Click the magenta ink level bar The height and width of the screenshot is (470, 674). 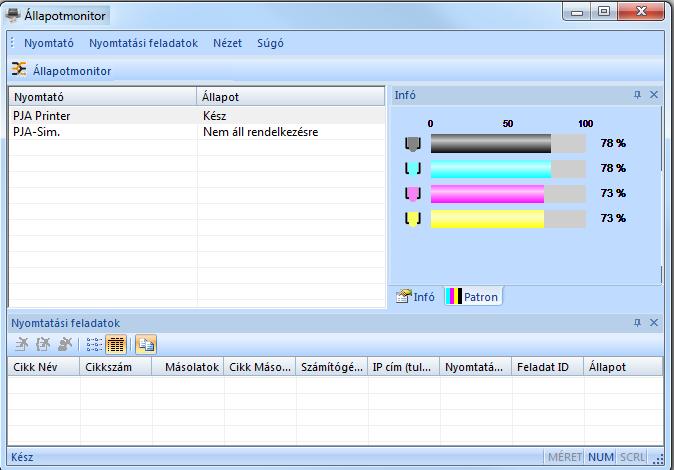click(508, 194)
